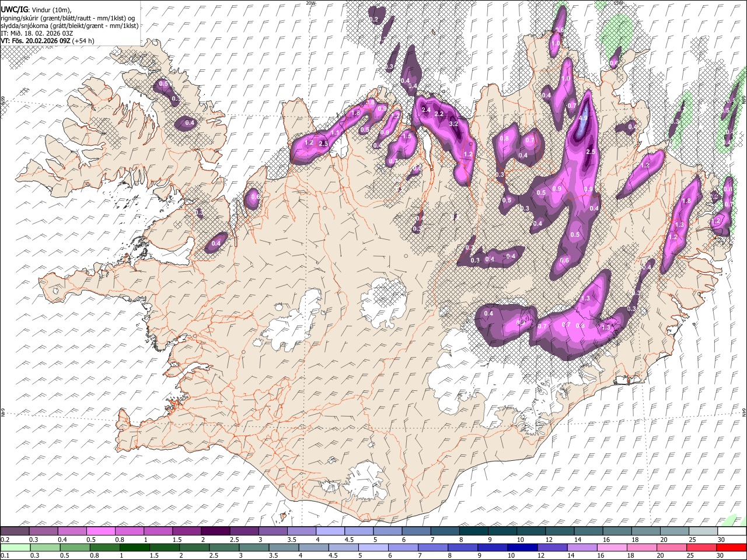The height and width of the screenshot is (560, 747).
Task: Click the bright pink 0.5 swatch in the top snow legend
Action: click(100, 531)
